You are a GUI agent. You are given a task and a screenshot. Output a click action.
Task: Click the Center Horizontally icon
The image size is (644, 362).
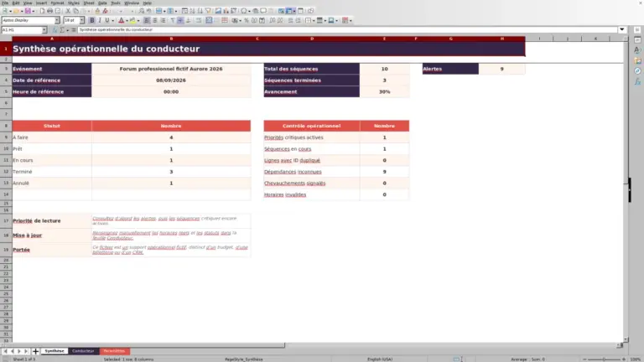click(155, 20)
